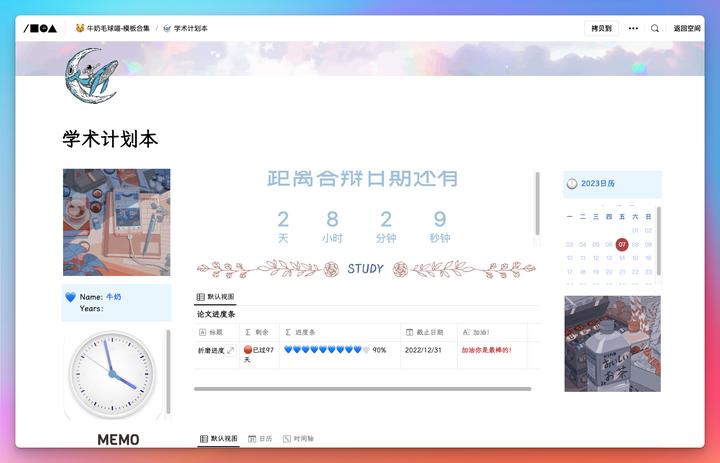Click the 加油! column header
This screenshot has height=463, width=720.
pyautogui.click(x=493, y=332)
